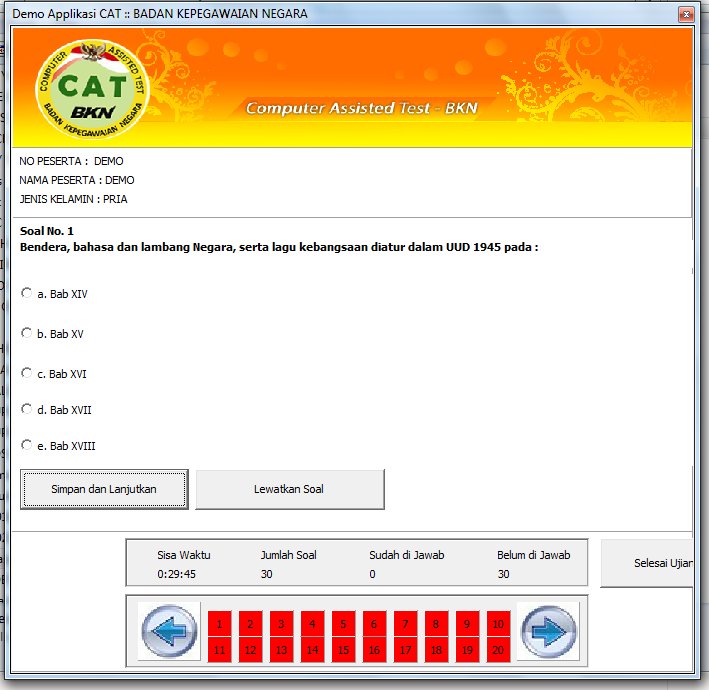
Task: Pick answer c. Bab XVI
Action: tap(27, 373)
